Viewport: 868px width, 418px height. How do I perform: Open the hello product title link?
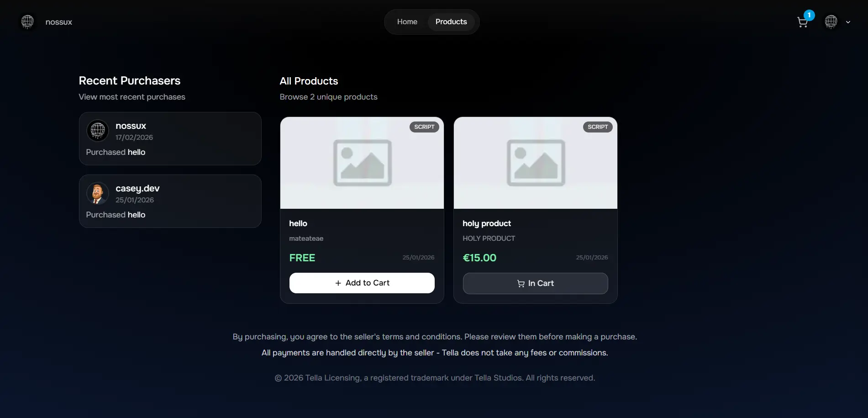[x=298, y=223]
